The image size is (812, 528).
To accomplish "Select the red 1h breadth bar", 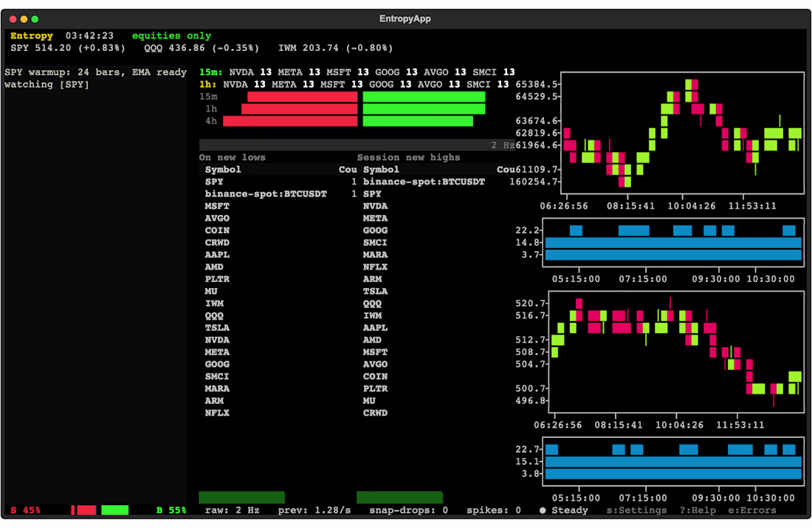I will click(299, 109).
